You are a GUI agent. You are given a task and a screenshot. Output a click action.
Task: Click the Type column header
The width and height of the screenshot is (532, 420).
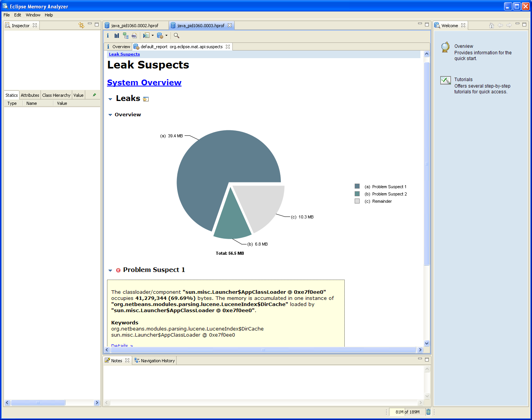click(x=13, y=103)
